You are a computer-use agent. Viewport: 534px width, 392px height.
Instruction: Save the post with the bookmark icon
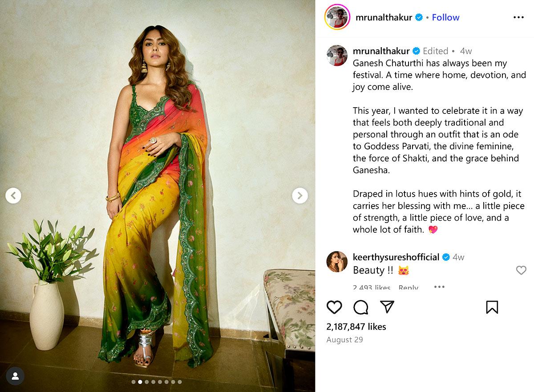tap(492, 307)
